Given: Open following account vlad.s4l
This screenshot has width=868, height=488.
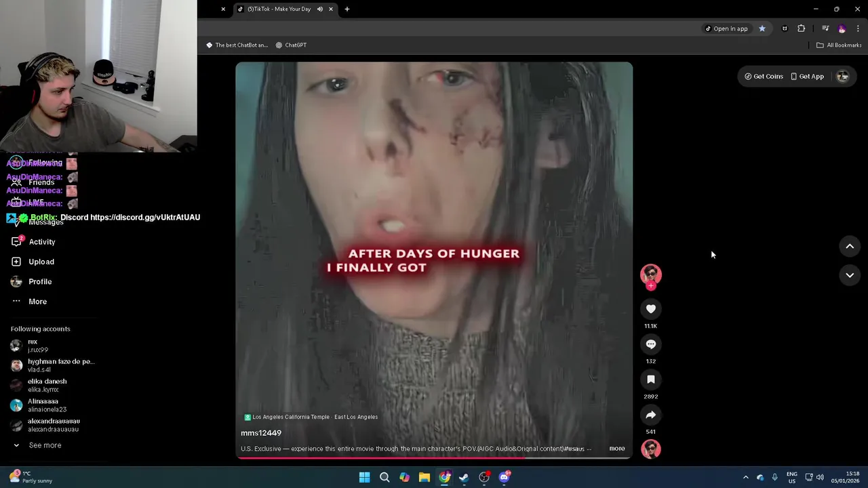Looking at the screenshot, I should 53,365.
